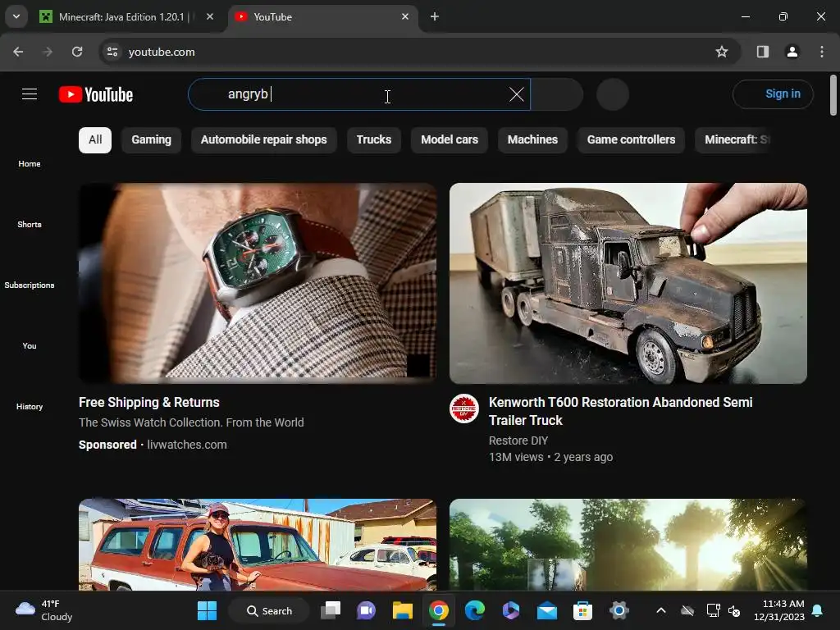Image resolution: width=840 pixels, height=630 pixels.
Task: Bookmark this page with star icon
Action: [x=722, y=52]
